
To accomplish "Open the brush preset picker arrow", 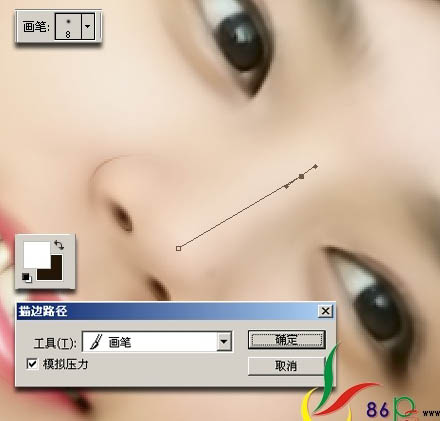I will point(88,27).
